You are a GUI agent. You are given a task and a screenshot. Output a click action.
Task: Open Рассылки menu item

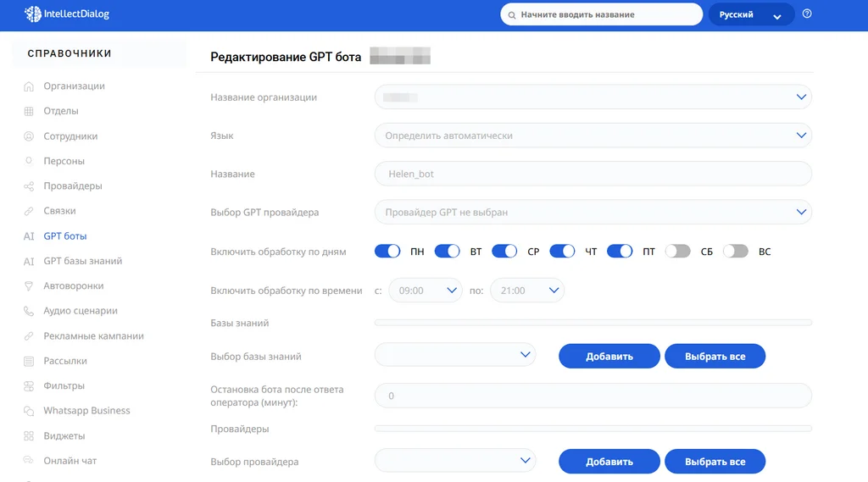click(65, 361)
